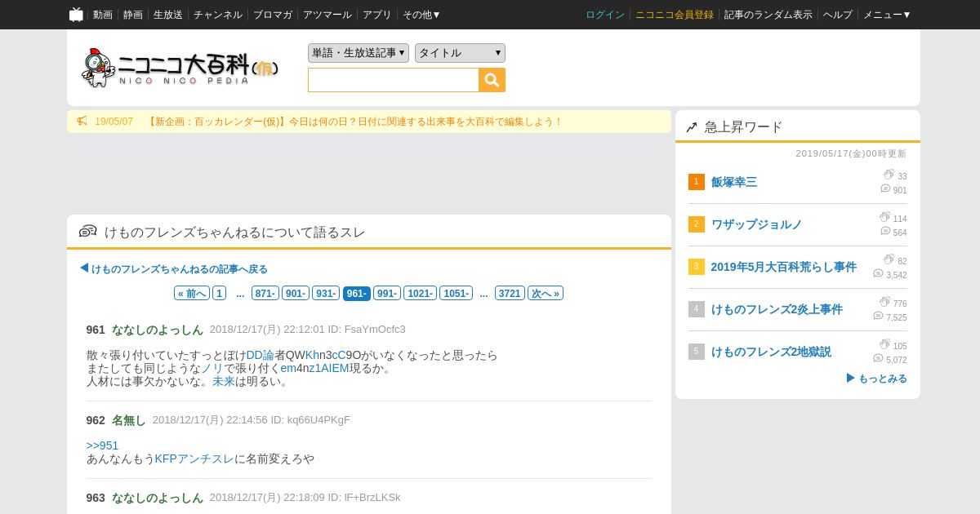The height and width of the screenshot is (514, 980).
Task: Open 静画 in top navigation
Action: [x=133, y=15]
